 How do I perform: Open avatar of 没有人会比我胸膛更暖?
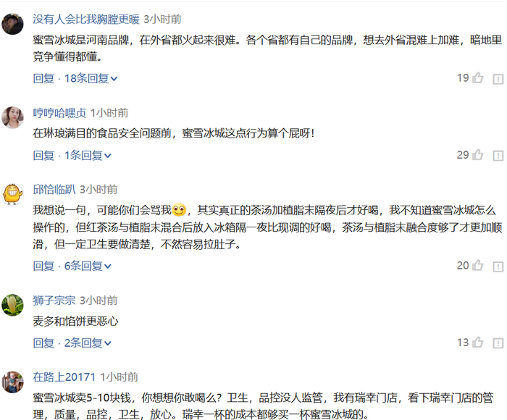click(12, 24)
